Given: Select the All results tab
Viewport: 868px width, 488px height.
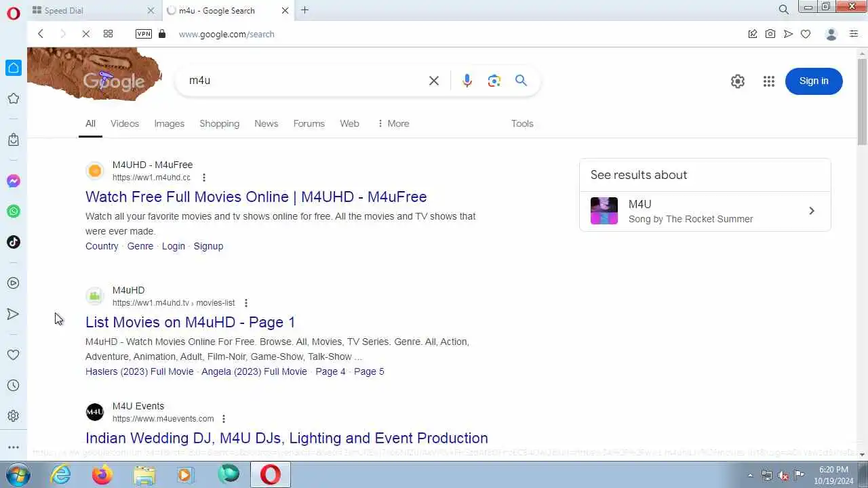Looking at the screenshot, I should pos(90,123).
